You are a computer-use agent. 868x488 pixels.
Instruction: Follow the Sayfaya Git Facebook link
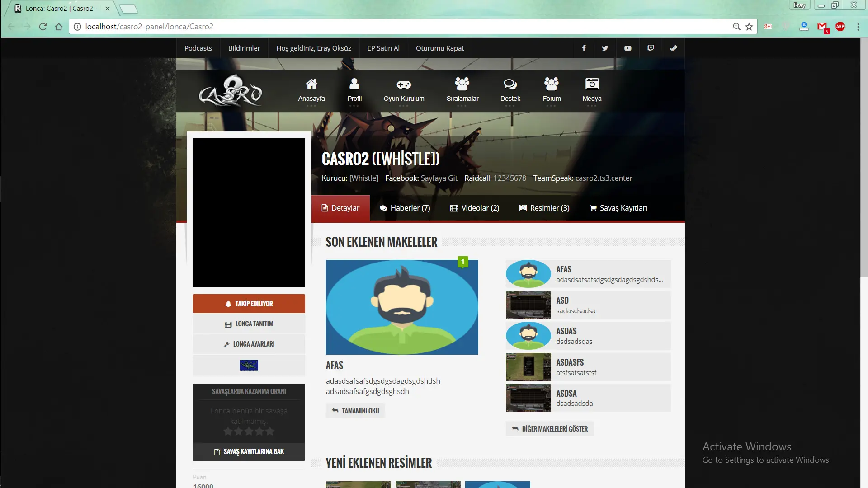pos(439,178)
